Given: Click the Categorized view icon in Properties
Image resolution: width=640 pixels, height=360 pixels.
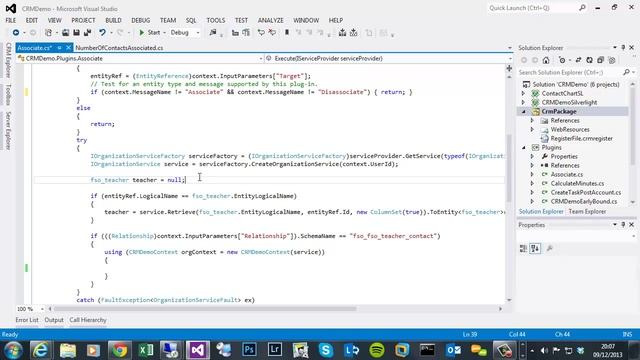Looking at the screenshot, I should point(523,248).
